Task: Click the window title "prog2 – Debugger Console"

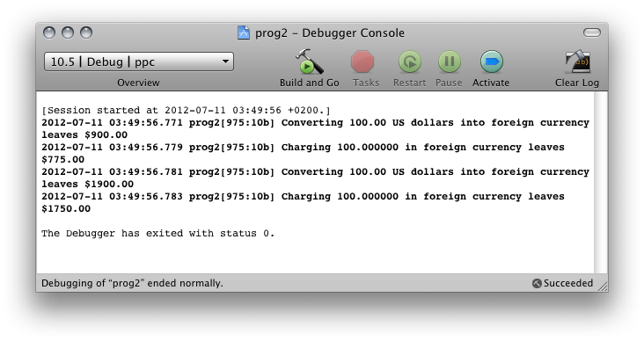Action: click(330, 33)
